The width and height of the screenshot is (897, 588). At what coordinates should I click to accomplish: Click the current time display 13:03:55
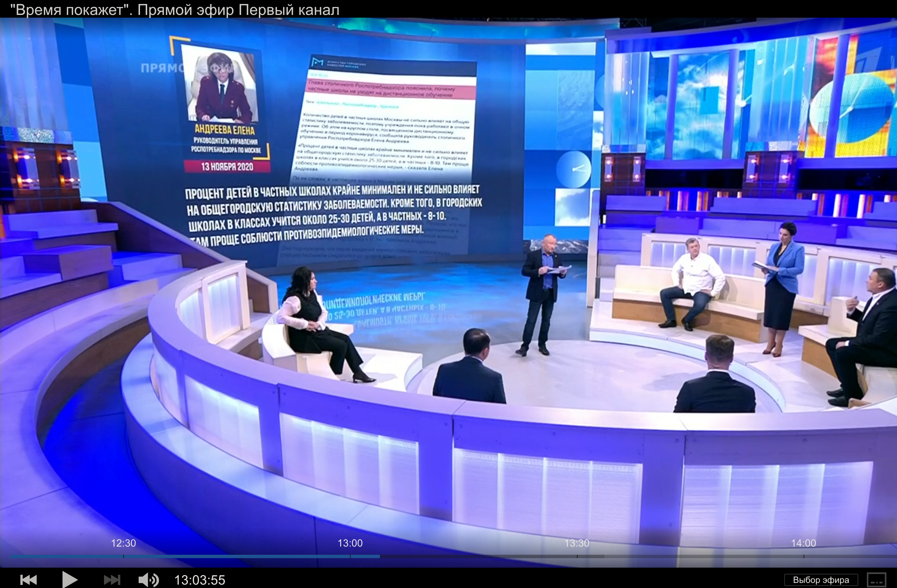pos(200,580)
